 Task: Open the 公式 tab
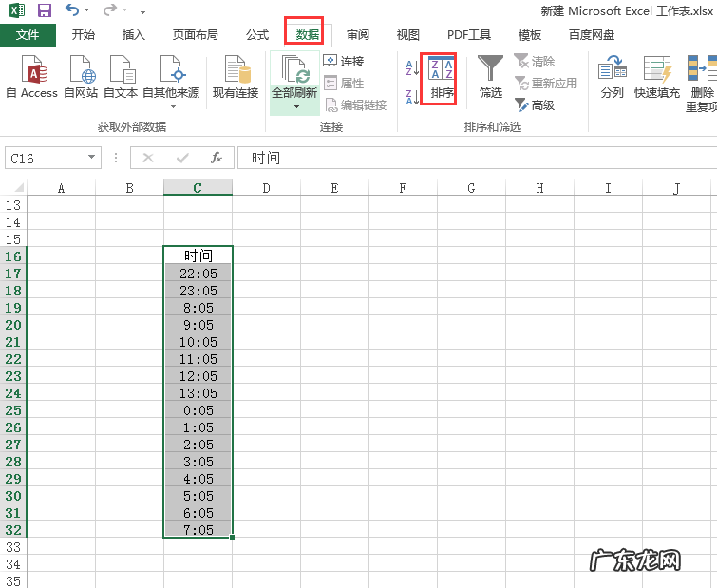click(257, 35)
